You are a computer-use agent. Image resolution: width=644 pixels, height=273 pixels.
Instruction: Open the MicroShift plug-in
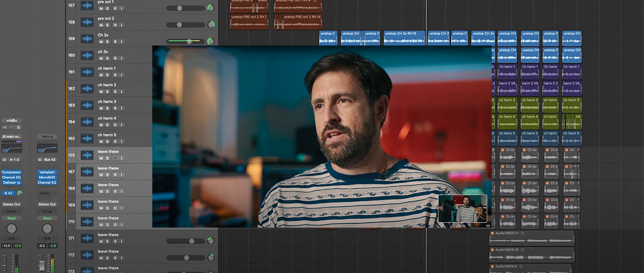pyautogui.click(x=47, y=178)
